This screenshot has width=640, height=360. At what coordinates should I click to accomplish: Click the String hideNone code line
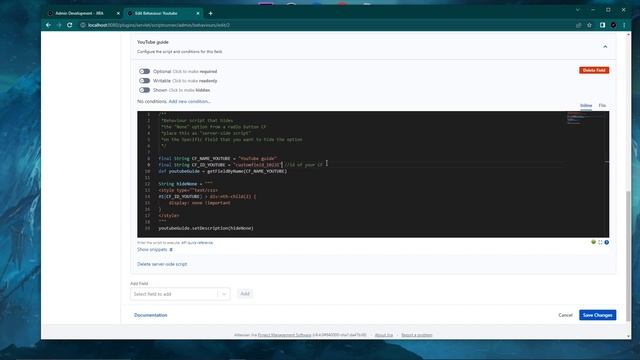coord(186,184)
